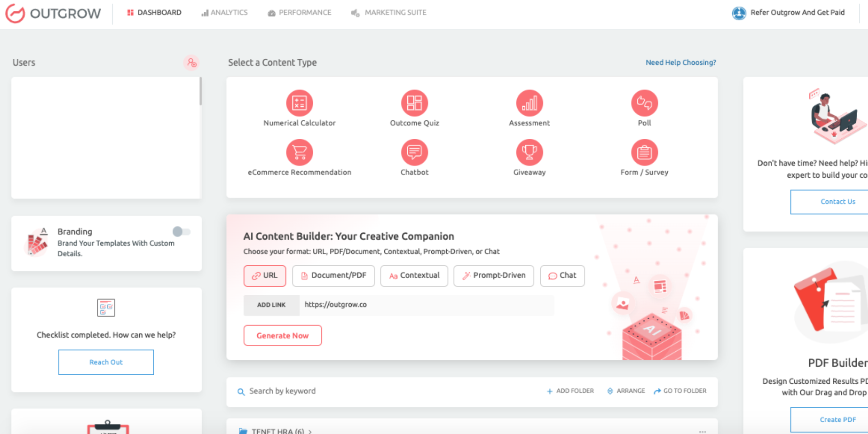Go to Marketing Suite tab

389,13
